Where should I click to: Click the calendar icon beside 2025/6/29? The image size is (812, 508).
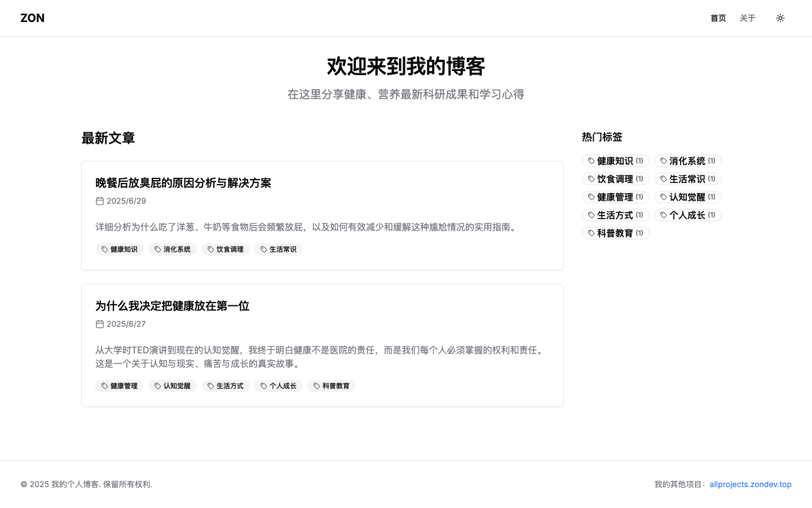(100, 200)
